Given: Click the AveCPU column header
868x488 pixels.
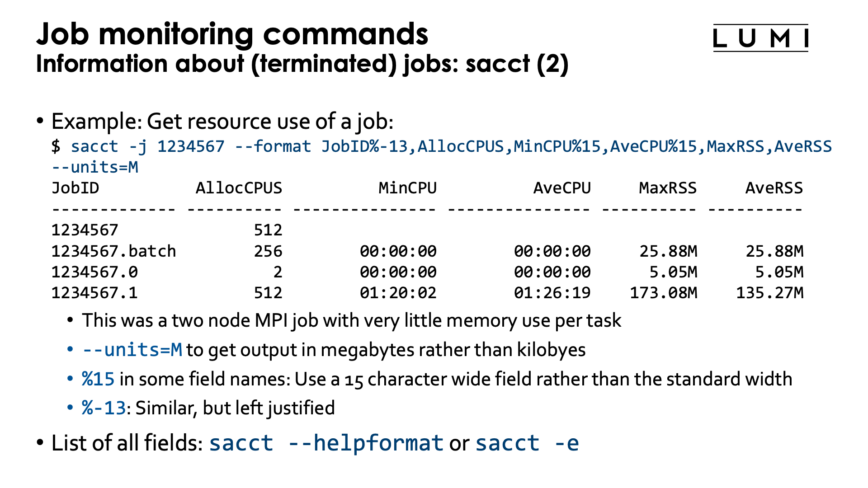Looking at the screenshot, I should [x=562, y=188].
